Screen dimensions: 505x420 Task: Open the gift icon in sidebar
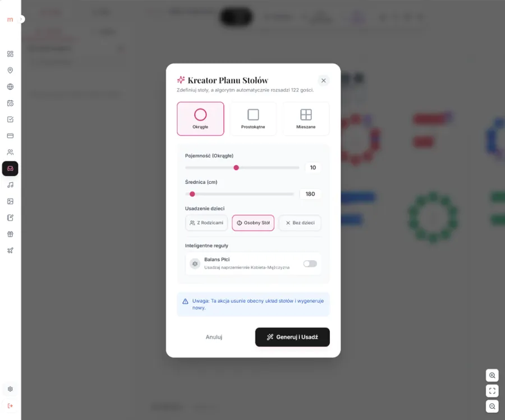click(x=10, y=234)
